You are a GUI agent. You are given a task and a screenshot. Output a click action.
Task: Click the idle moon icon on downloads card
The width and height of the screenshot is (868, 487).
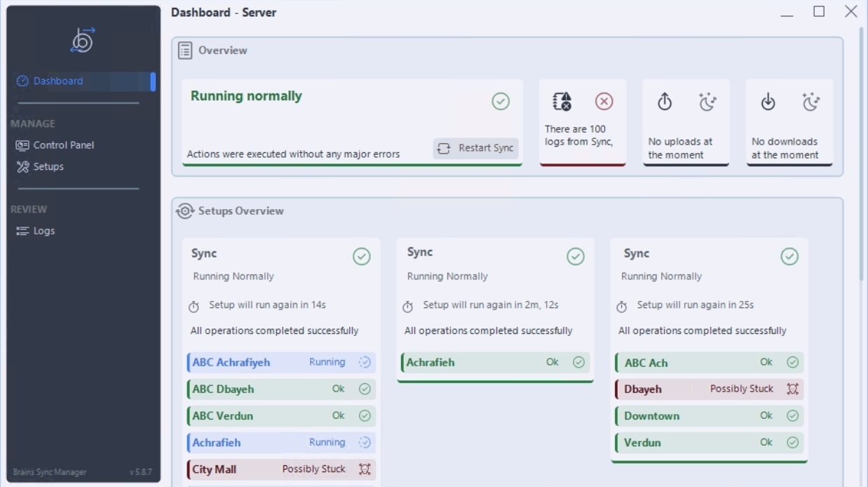[811, 102]
